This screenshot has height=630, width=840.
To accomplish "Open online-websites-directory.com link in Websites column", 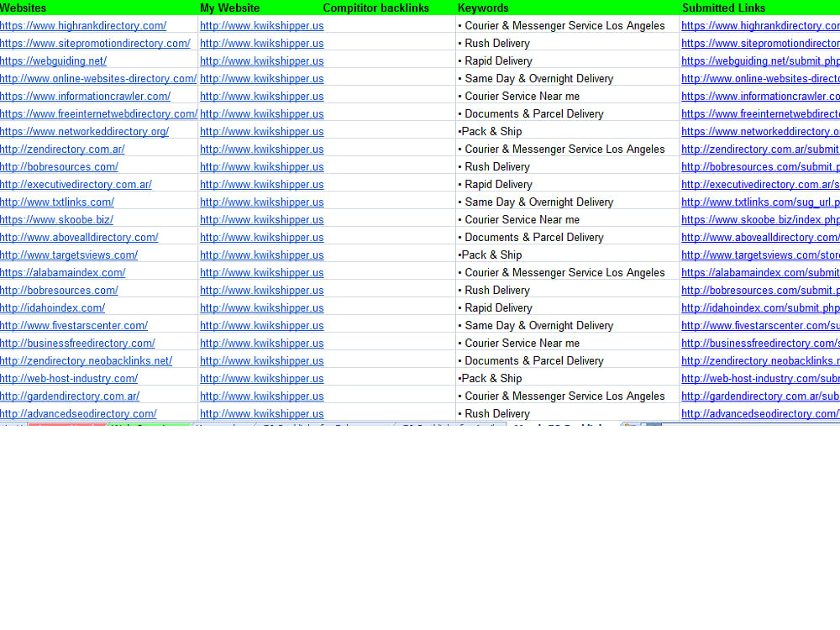I will coord(98,79).
